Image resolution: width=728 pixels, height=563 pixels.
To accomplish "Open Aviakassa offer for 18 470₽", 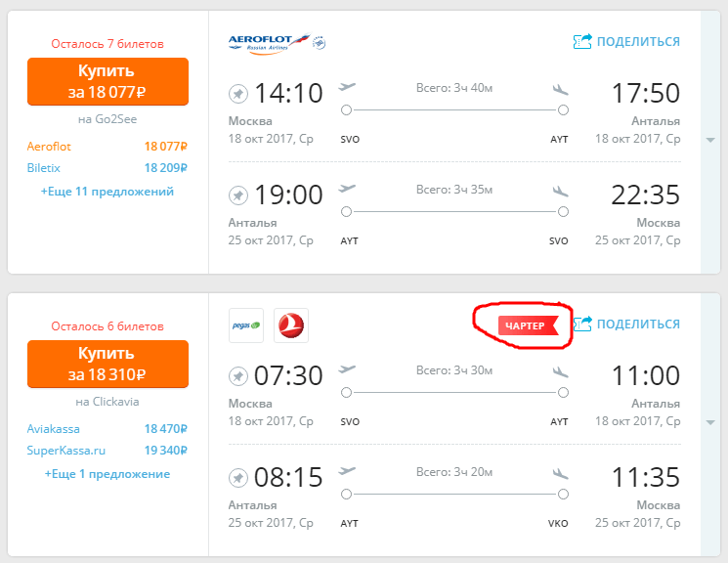I will [x=107, y=428].
